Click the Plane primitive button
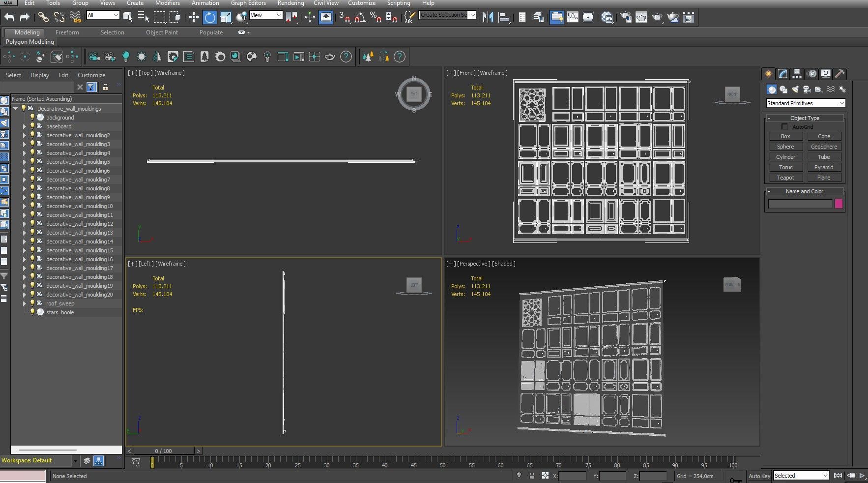The width and height of the screenshot is (868, 483). click(824, 178)
